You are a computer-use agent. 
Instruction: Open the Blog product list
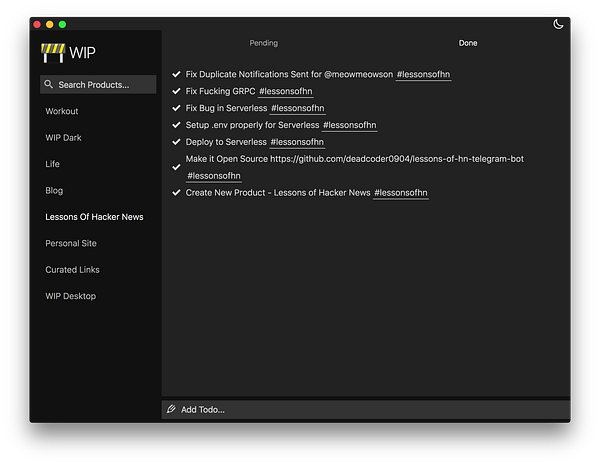[54, 190]
